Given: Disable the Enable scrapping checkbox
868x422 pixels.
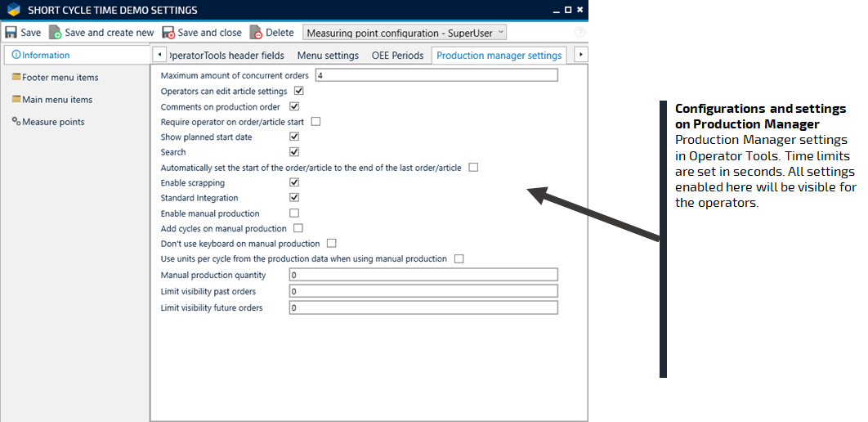Looking at the screenshot, I should [294, 182].
